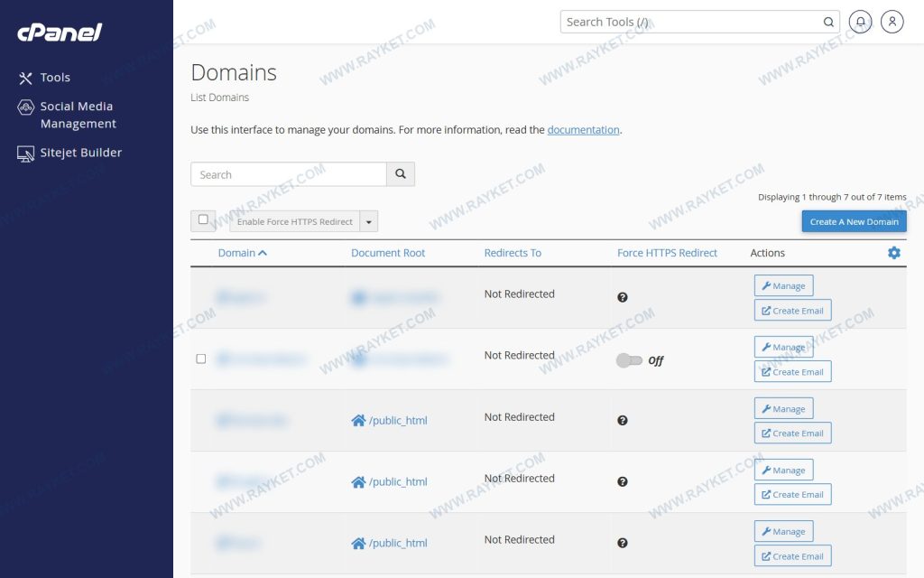
Task: Click Manage in the first domain row
Action: pos(784,285)
